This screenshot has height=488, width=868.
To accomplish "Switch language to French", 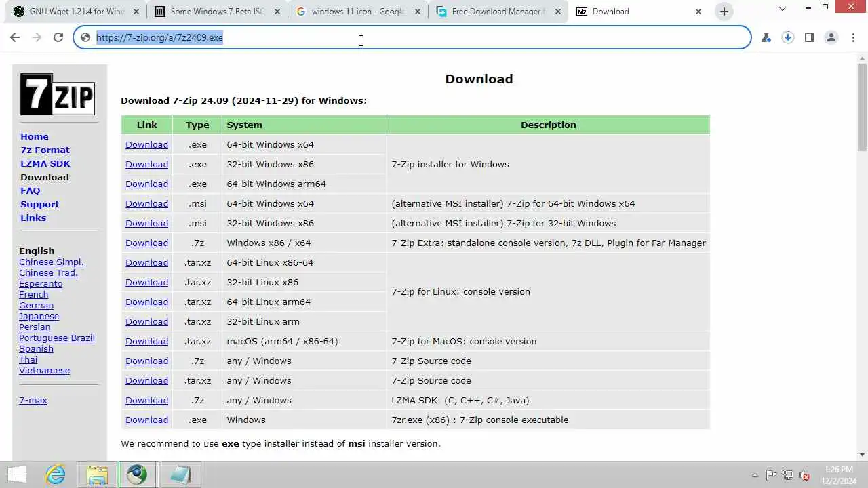I will click(x=34, y=294).
